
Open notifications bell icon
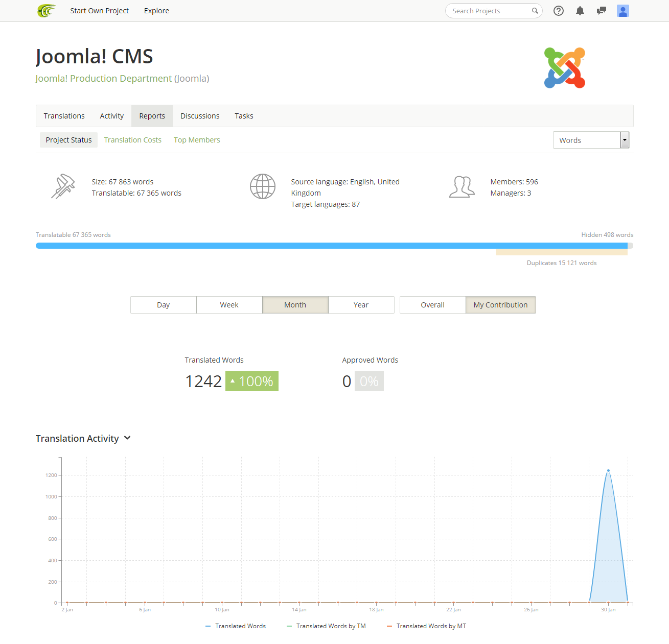coord(580,11)
